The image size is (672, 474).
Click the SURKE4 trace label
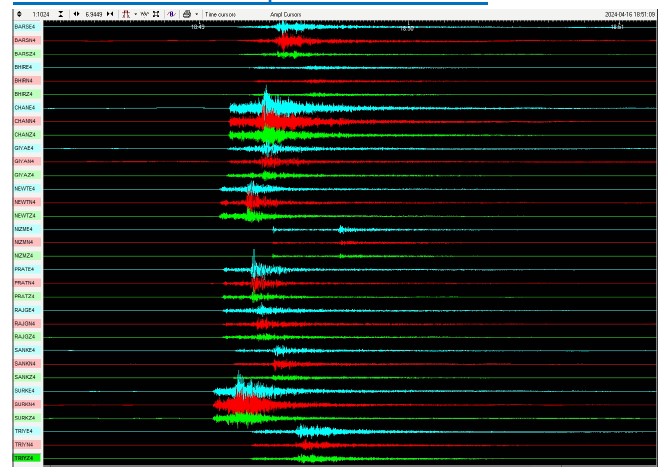coord(24,391)
